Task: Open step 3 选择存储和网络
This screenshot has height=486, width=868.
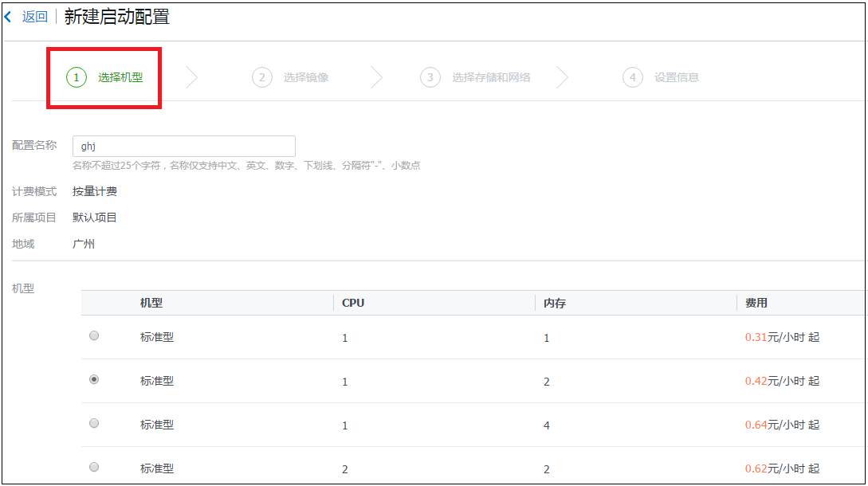Action: 475,77
